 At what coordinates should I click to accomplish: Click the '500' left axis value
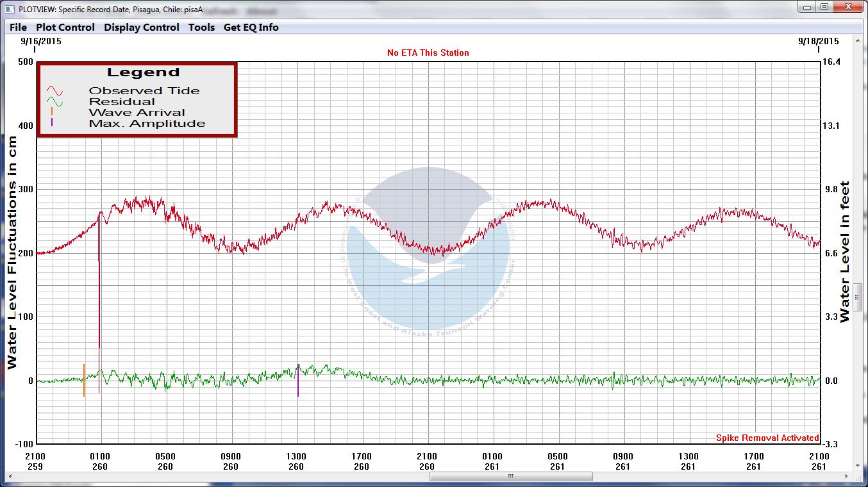(x=26, y=62)
